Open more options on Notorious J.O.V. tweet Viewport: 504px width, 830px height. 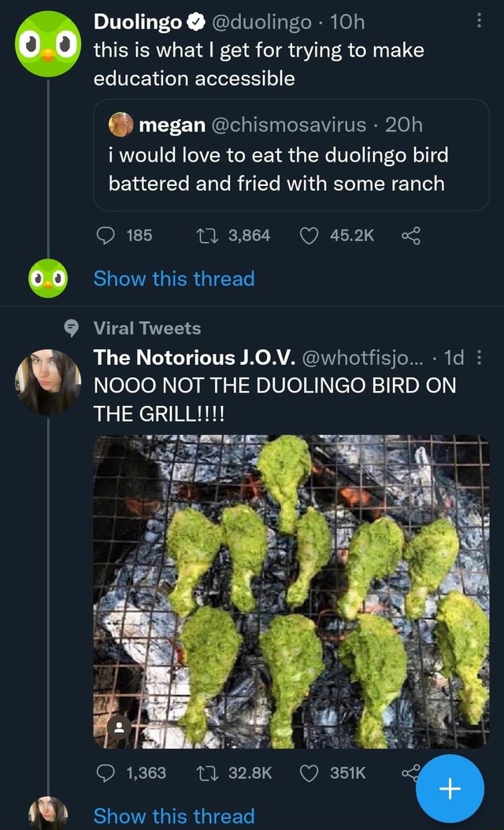pyautogui.click(x=479, y=357)
